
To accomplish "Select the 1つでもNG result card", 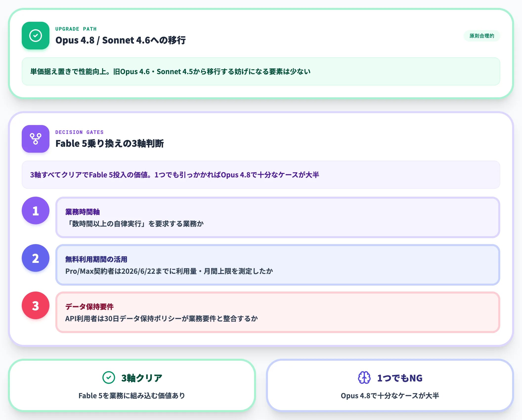I will coord(390,385).
